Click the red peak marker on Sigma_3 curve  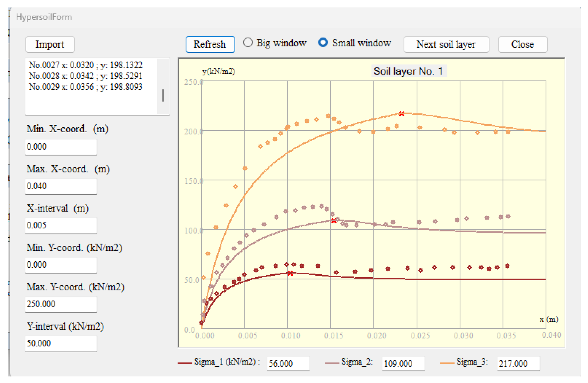click(x=402, y=114)
